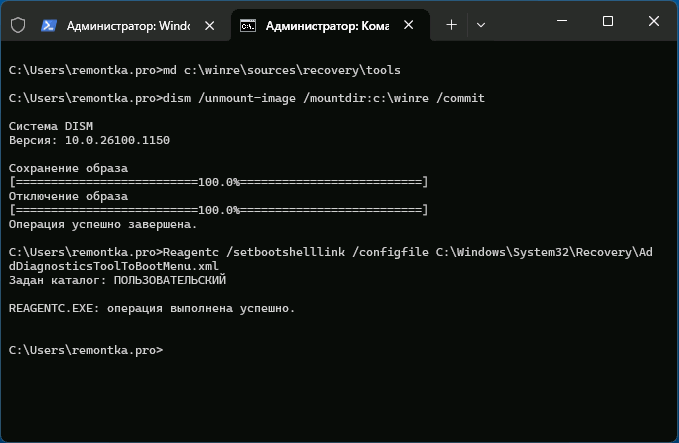Click the administrator shield icon in title bar
679x443 pixels.
pyautogui.click(x=17, y=25)
